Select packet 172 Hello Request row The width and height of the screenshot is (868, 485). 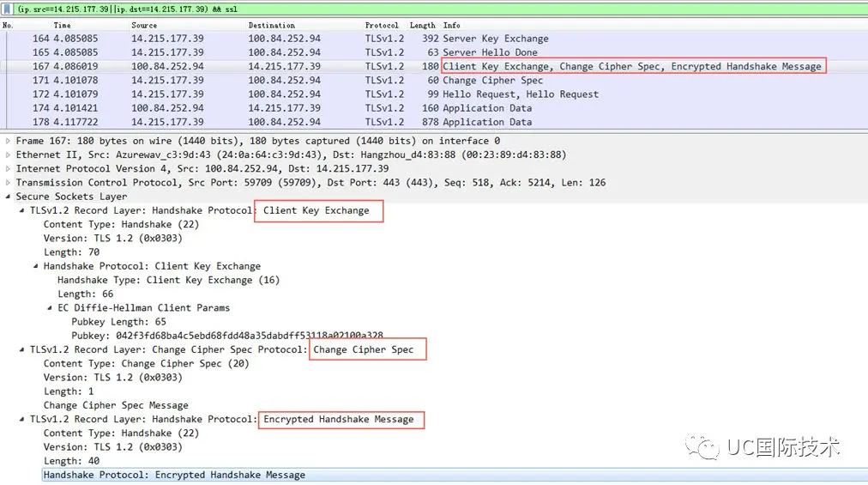[x=434, y=94]
